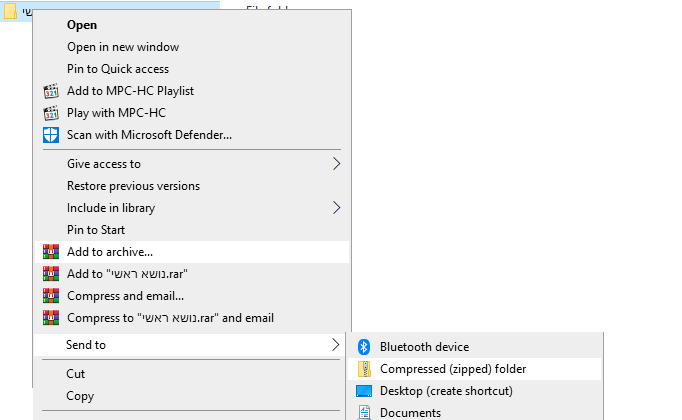Expand the Include in library submenu arrow

337,208
